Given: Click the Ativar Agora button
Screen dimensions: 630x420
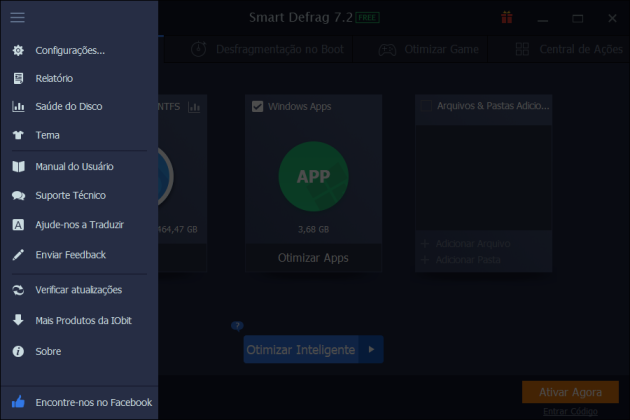Looking at the screenshot, I should tap(570, 392).
